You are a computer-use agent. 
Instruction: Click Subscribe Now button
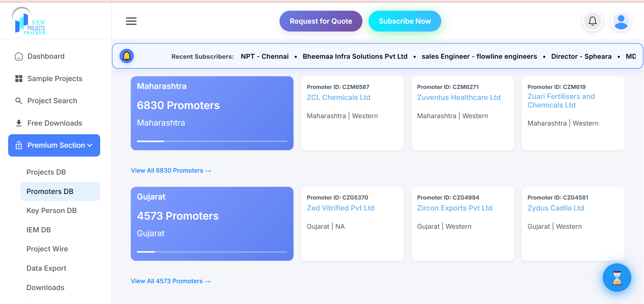point(405,21)
